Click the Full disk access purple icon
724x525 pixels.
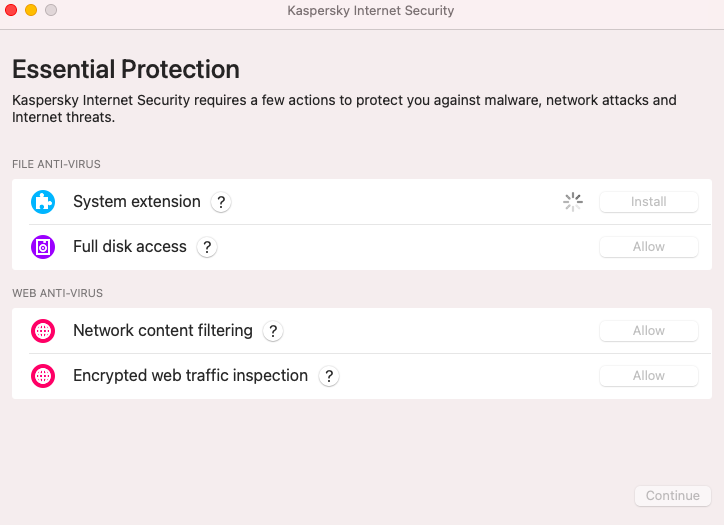point(43,247)
